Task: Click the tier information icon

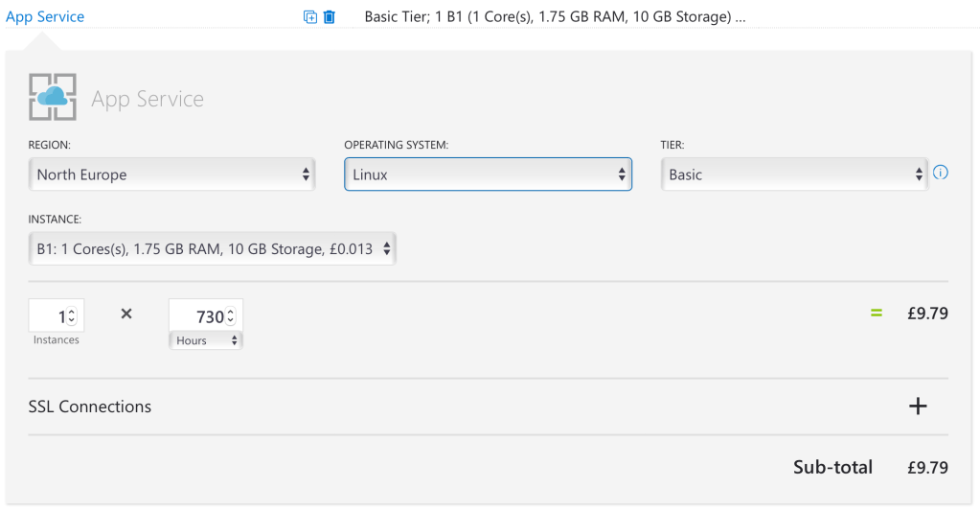Action: click(x=940, y=174)
